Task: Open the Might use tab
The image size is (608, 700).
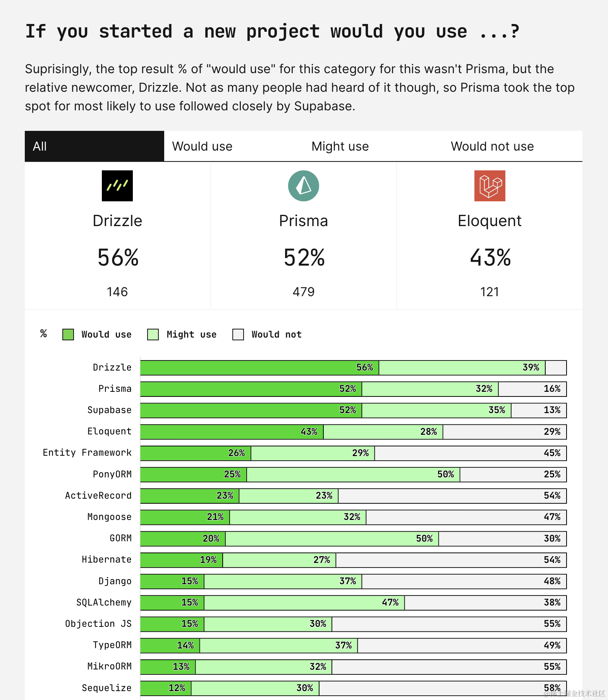Action: [340, 146]
